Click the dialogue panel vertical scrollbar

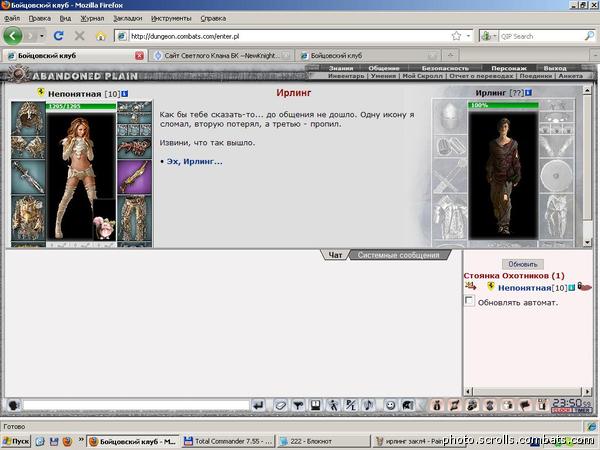(x=587, y=167)
